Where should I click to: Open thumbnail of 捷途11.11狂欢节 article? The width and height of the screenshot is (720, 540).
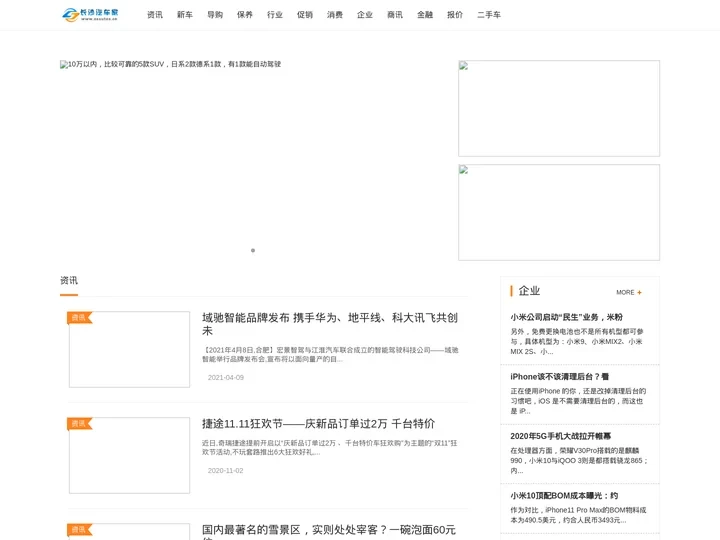click(129, 456)
